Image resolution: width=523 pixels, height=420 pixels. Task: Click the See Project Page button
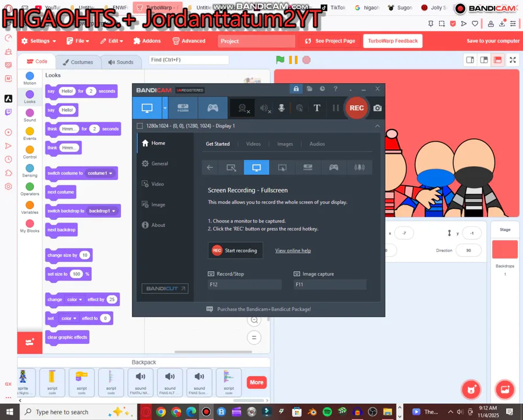tap(330, 41)
